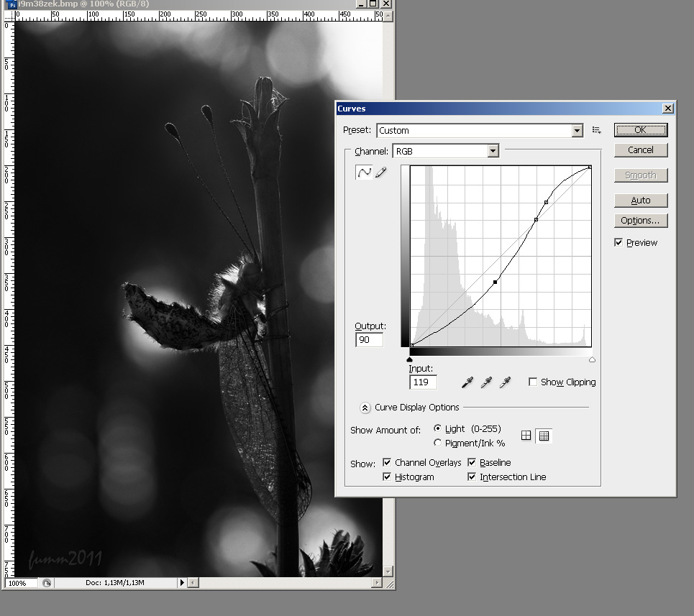Pick the white point eyedropper
Screen dimensions: 694x616
[x=505, y=382]
